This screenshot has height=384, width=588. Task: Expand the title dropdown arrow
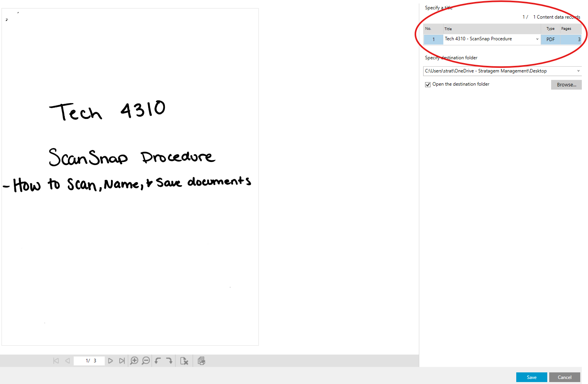tap(537, 39)
